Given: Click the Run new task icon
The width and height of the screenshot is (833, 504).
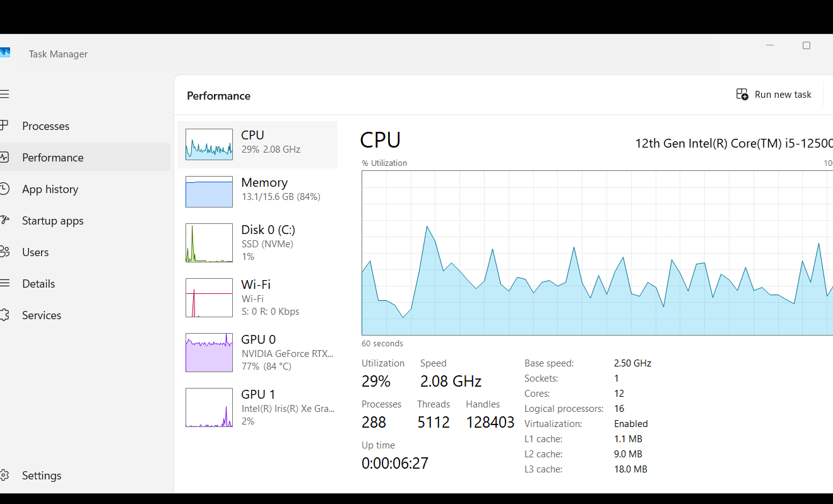Looking at the screenshot, I should tap(742, 95).
